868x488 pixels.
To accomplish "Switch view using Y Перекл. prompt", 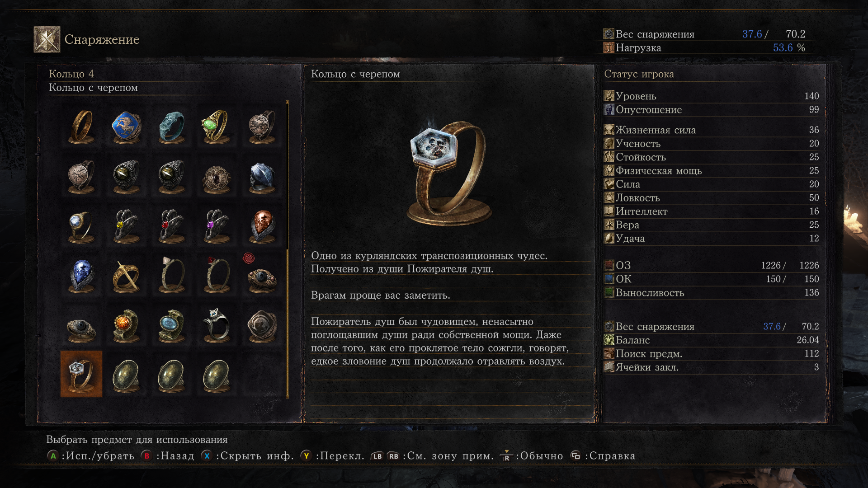I will coord(333,456).
